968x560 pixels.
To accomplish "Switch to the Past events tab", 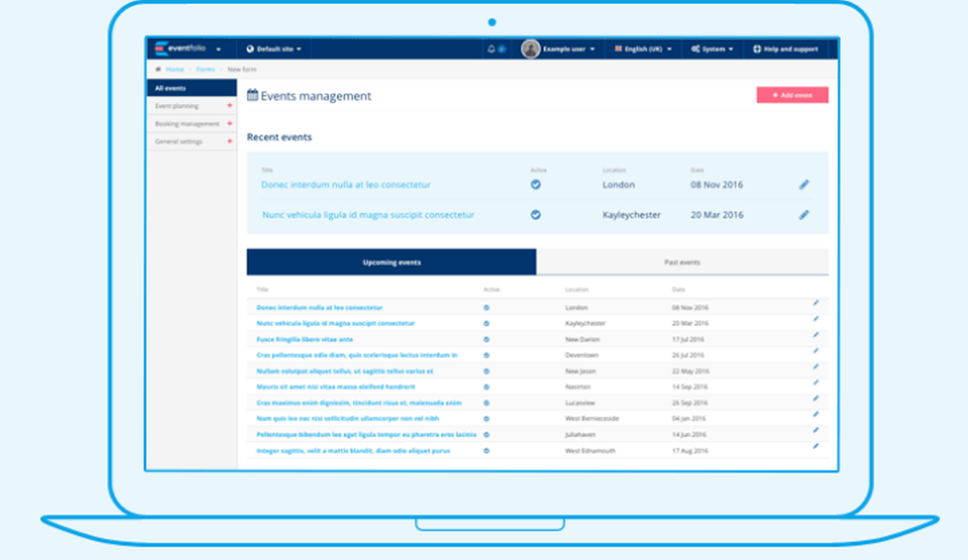I will [683, 261].
